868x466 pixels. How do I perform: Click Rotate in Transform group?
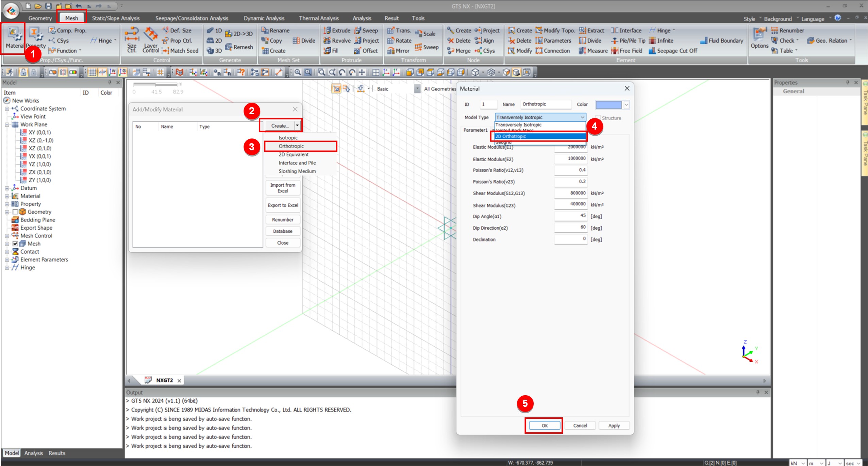click(x=399, y=40)
